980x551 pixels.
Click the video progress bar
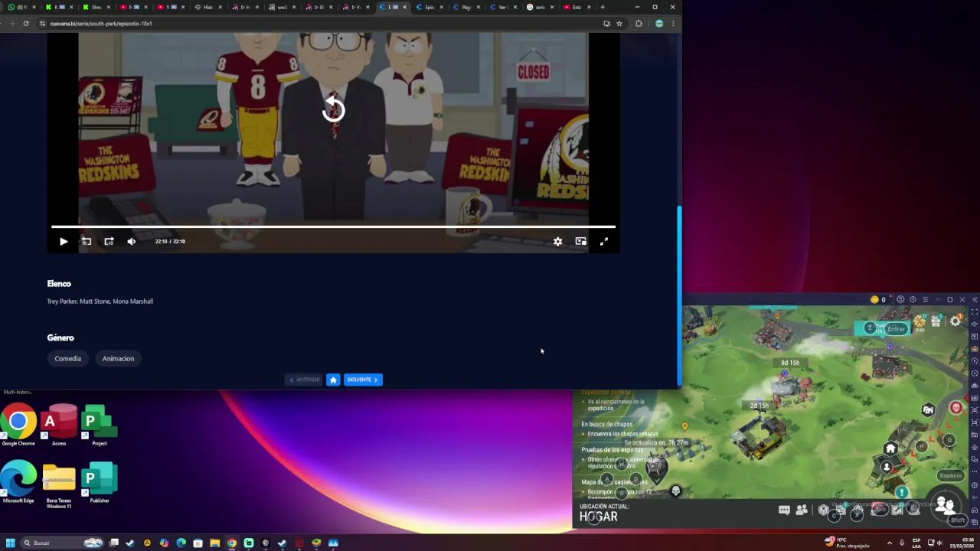pyautogui.click(x=333, y=227)
